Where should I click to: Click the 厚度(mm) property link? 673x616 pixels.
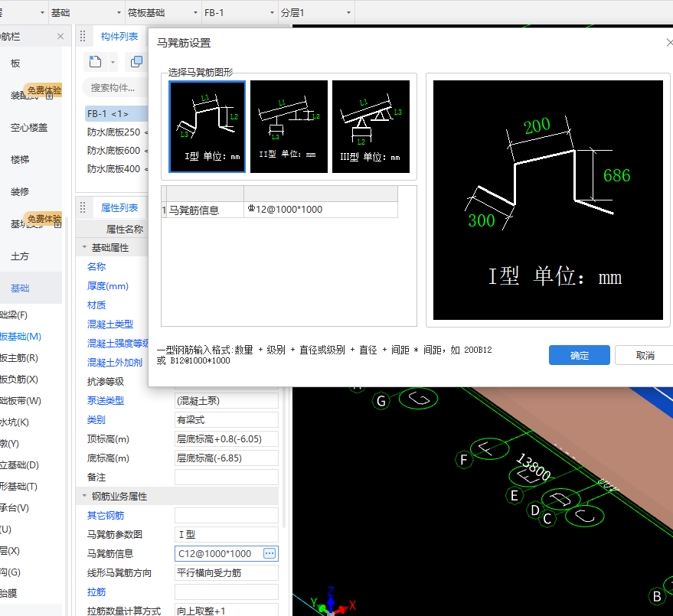(x=108, y=286)
